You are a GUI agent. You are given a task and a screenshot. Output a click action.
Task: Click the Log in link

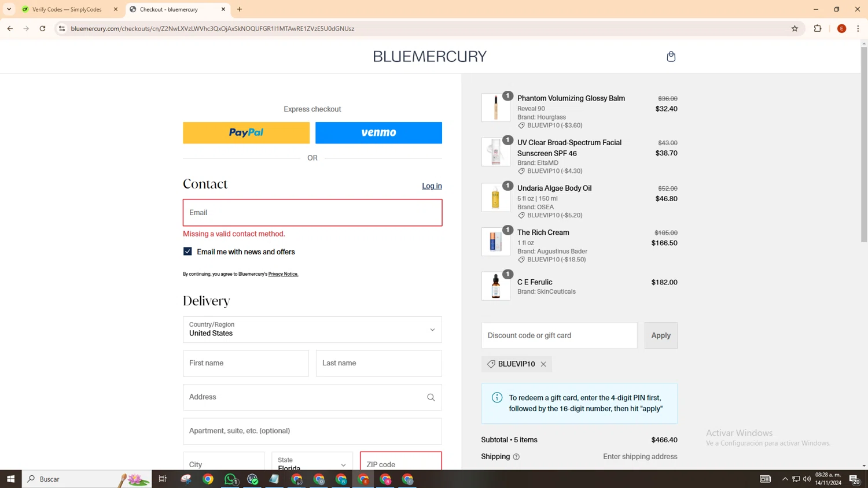coord(432,186)
